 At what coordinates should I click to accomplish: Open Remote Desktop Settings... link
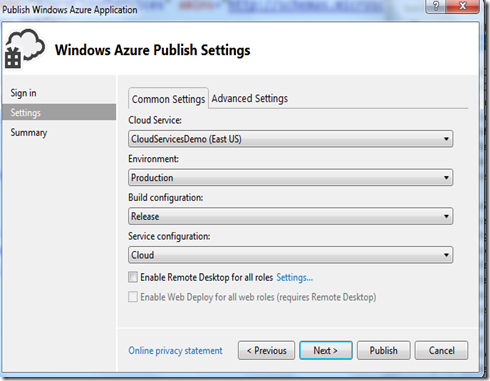point(295,277)
